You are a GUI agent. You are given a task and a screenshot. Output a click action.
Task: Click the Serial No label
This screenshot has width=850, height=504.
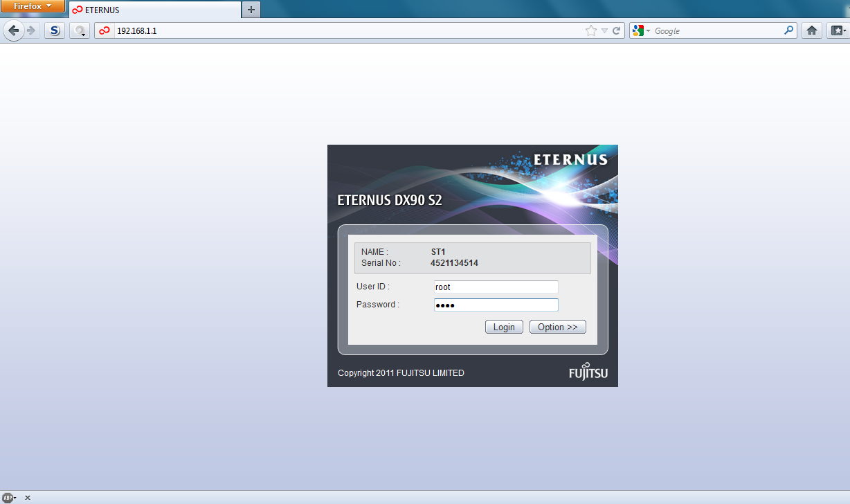[381, 263]
